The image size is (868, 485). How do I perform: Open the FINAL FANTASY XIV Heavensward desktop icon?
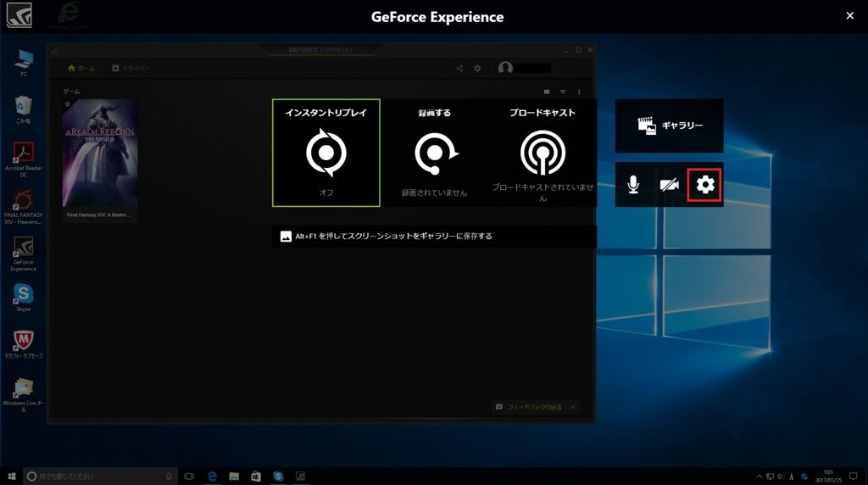coord(23,208)
